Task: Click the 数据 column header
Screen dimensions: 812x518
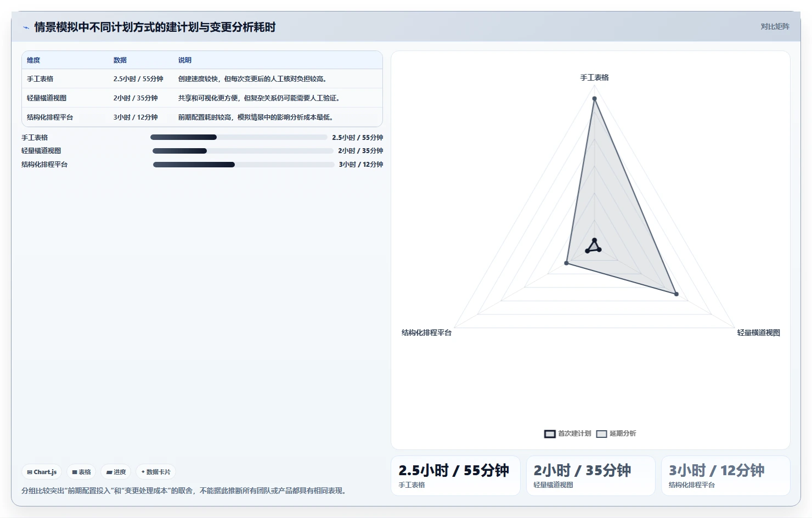Action: click(120, 60)
